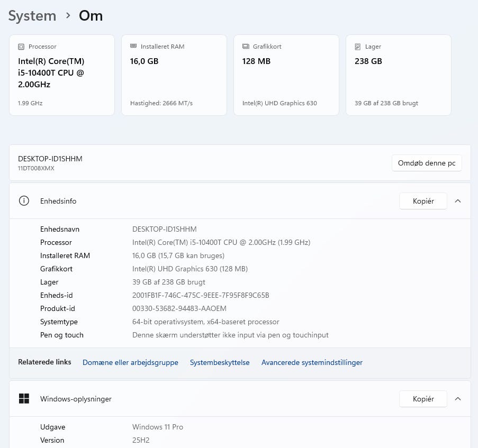Click the Enhedsinfo section header label
478x448 pixels.
tap(58, 201)
